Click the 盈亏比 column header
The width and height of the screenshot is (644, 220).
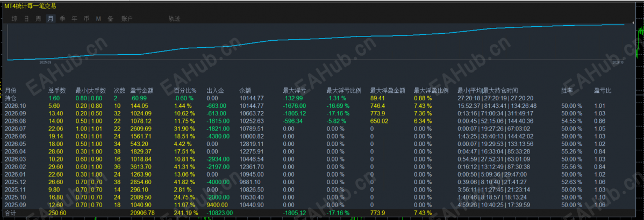tap(603, 91)
